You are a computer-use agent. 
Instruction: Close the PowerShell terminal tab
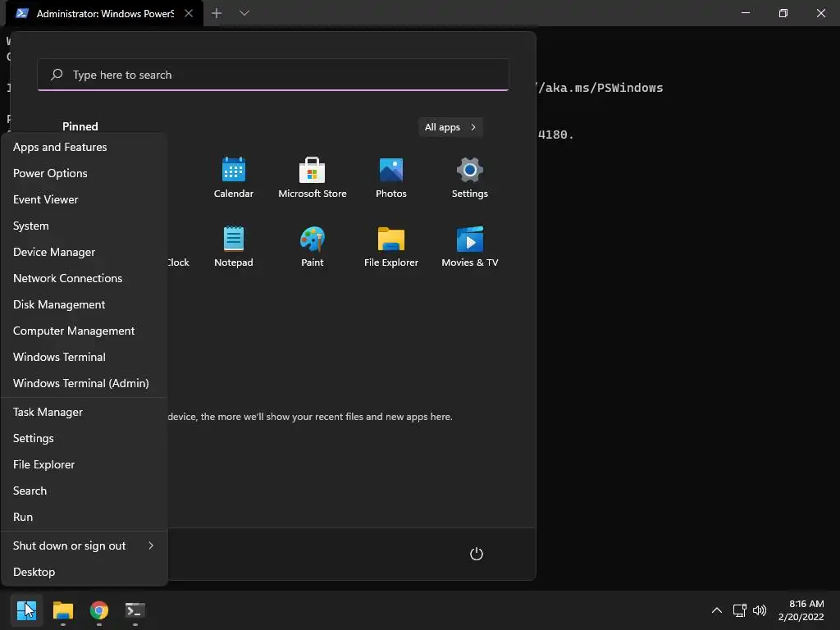pos(189,13)
